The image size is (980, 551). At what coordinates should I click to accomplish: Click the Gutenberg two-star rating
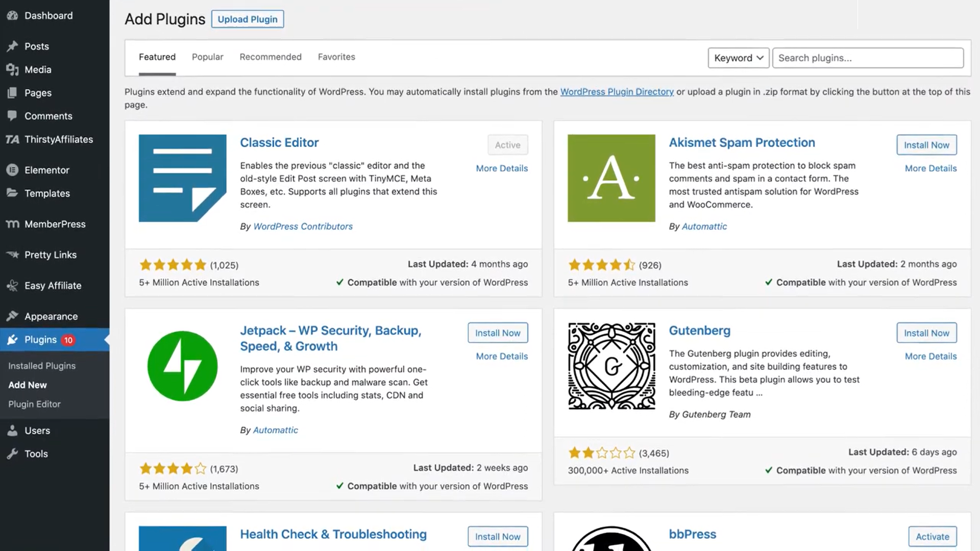tap(601, 453)
